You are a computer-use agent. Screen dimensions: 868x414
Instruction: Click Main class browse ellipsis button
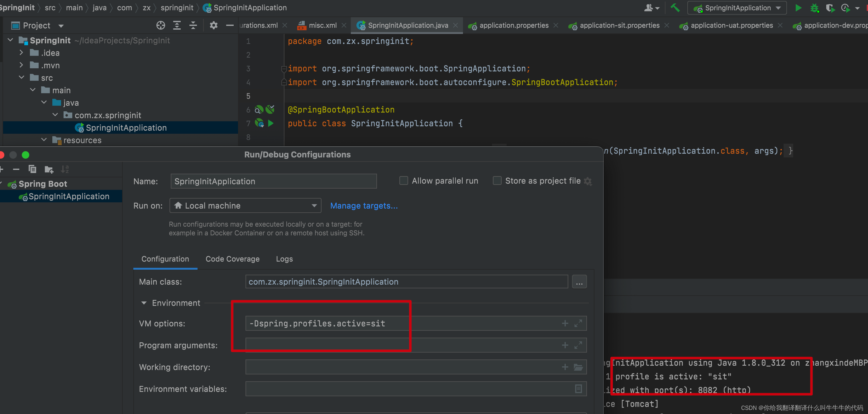point(579,282)
